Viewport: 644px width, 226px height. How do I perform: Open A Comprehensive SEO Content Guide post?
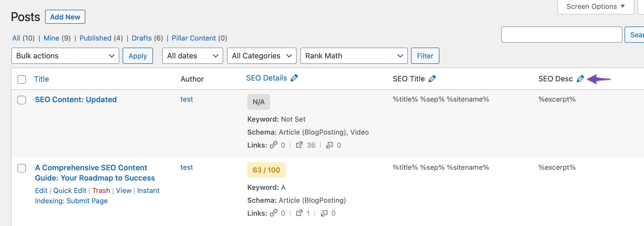coord(95,173)
